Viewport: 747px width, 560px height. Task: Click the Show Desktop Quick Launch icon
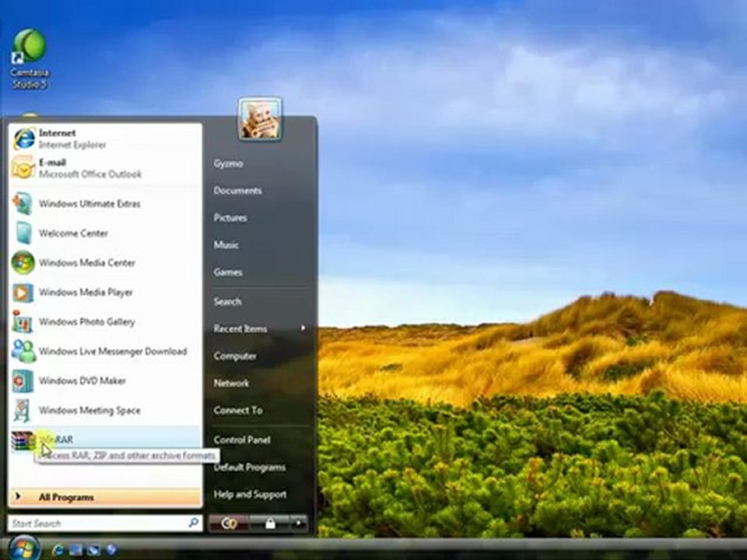(75, 550)
